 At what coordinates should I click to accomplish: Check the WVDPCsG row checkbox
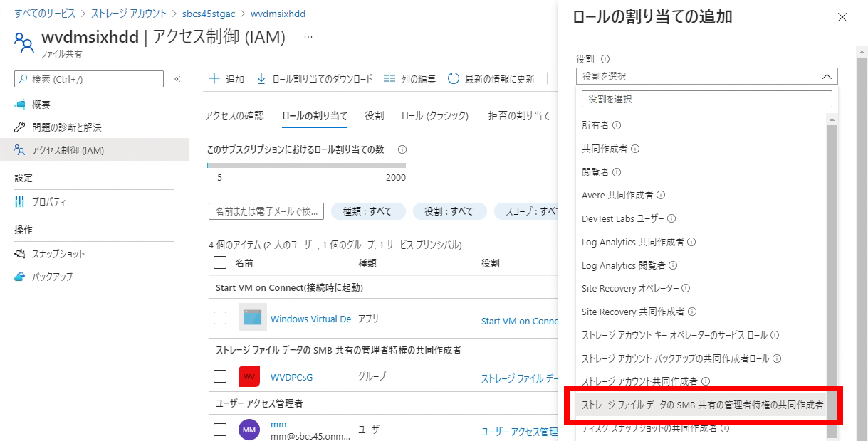[x=220, y=376]
